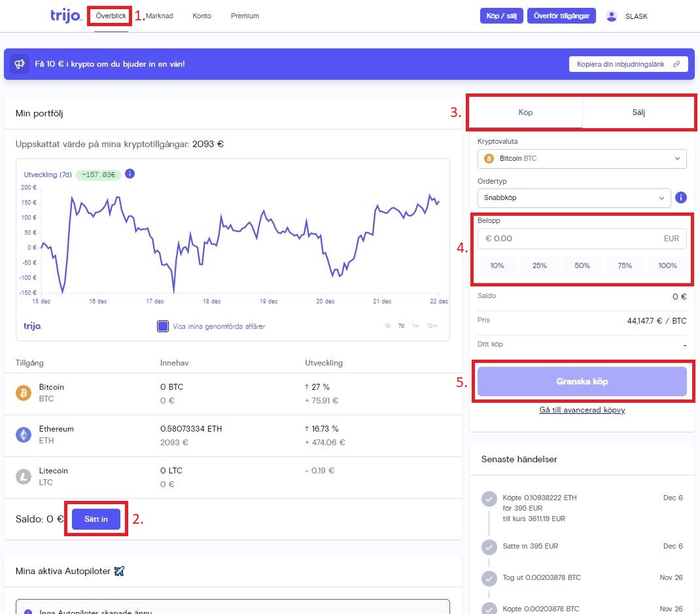700x614 pixels.
Task: Click the info icon beside Utveckling (7d)
Action: tap(130, 174)
